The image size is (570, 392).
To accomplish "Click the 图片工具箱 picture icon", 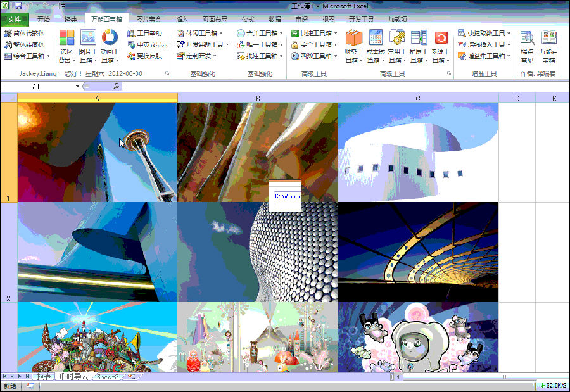I will click(x=87, y=39).
